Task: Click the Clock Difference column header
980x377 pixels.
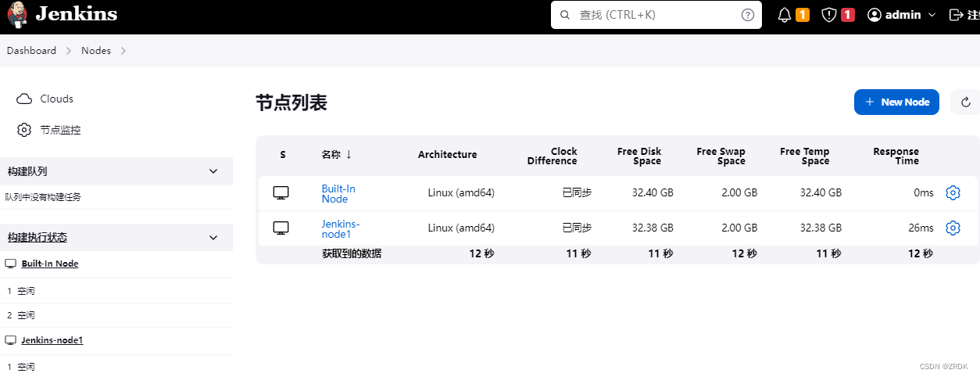Action: coord(552,156)
